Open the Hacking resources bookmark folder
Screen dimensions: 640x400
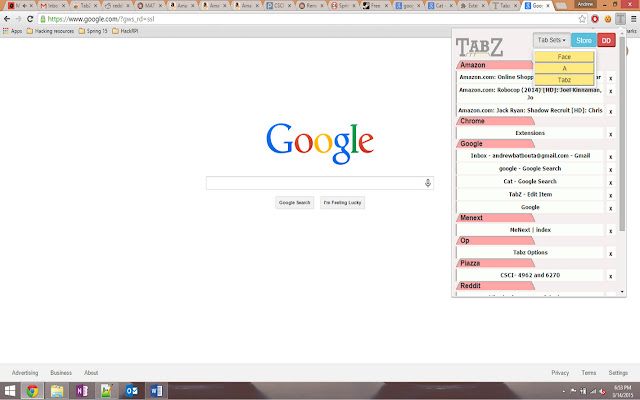pos(50,31)
